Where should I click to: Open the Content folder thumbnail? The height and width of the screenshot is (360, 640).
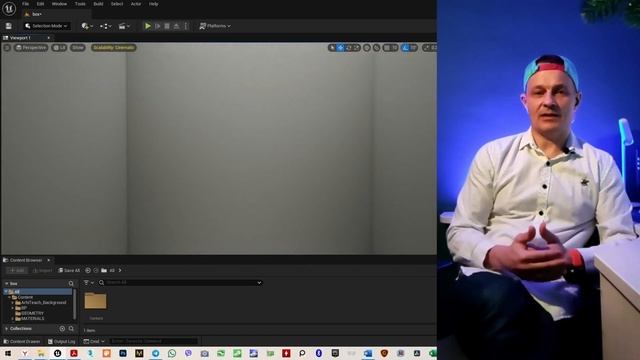pos(96,301)
